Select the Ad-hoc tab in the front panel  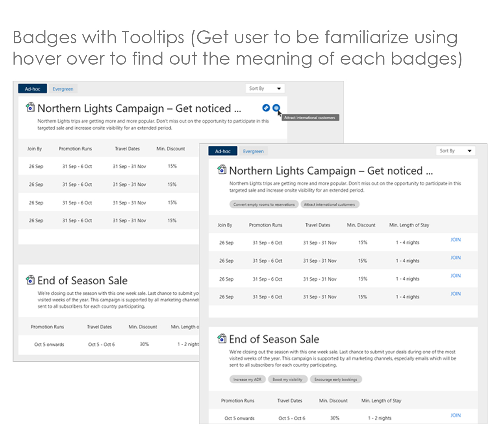tap(223, 151)
